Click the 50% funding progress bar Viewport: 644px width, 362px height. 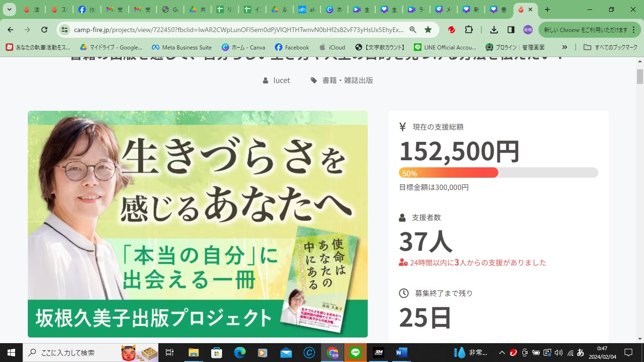pos(498,173)
